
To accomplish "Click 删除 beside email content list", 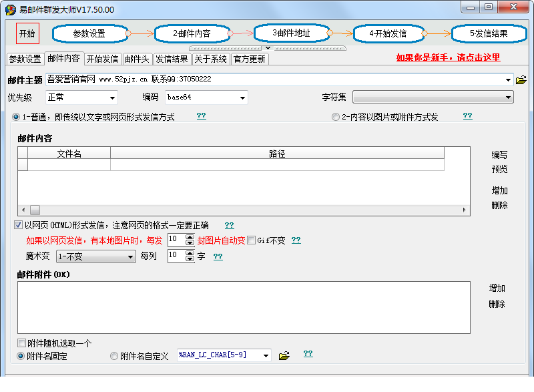I will coord(499,205).
